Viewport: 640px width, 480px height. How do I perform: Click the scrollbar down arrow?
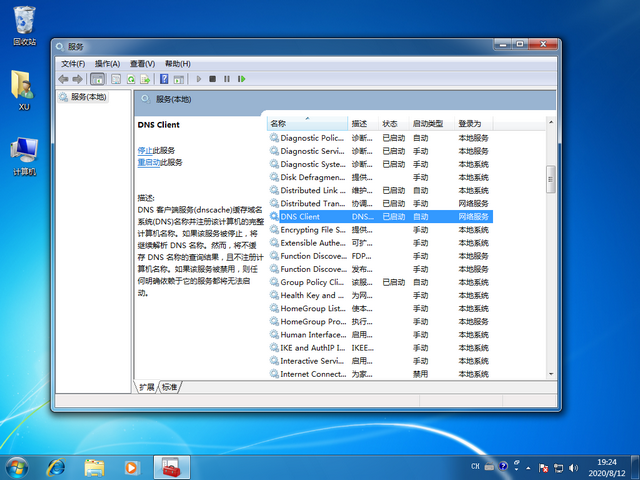tap(551, 374)
